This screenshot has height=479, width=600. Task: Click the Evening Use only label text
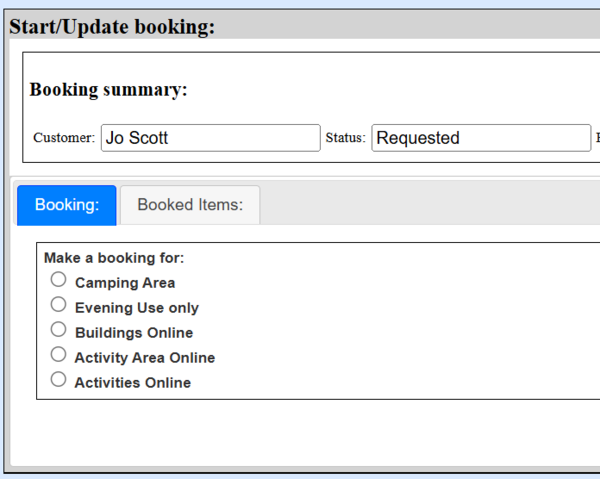click(x=137, y=308)
